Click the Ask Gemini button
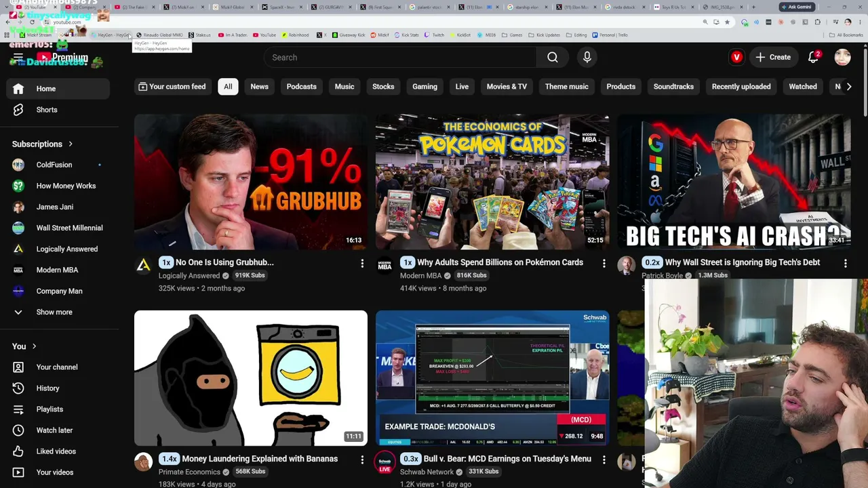868x488 pixels. pos(797,7)
